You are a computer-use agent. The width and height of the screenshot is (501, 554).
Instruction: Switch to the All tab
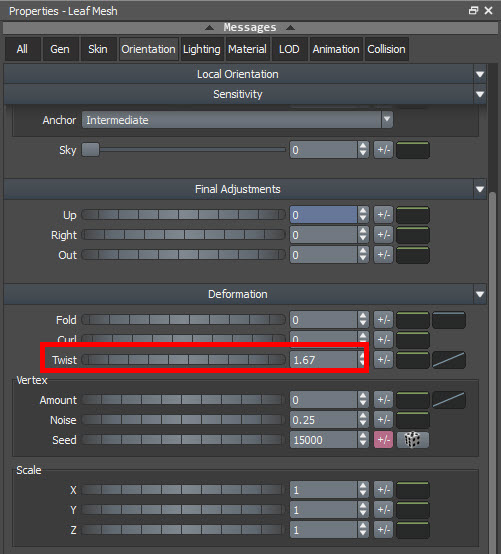click(x=22, y=49)
